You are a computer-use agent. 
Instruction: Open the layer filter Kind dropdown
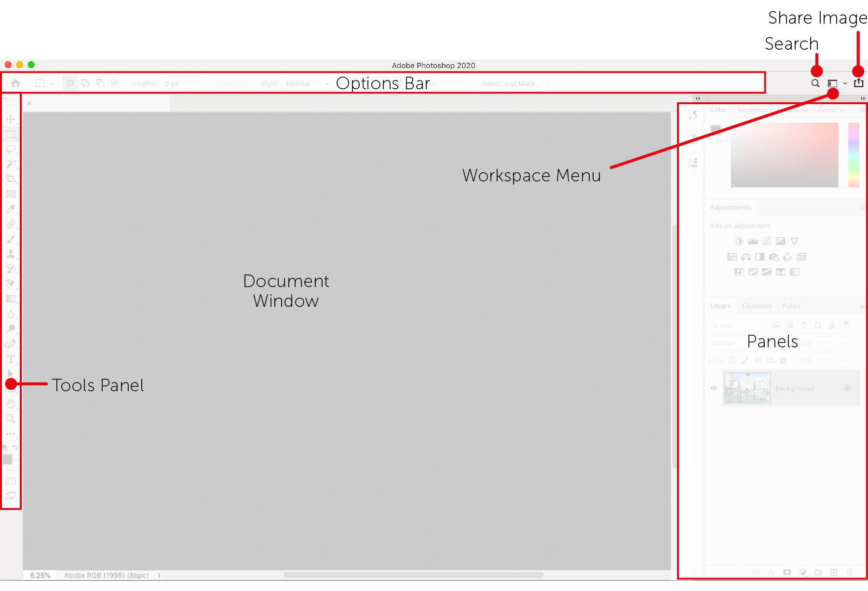tap(737, 326)
